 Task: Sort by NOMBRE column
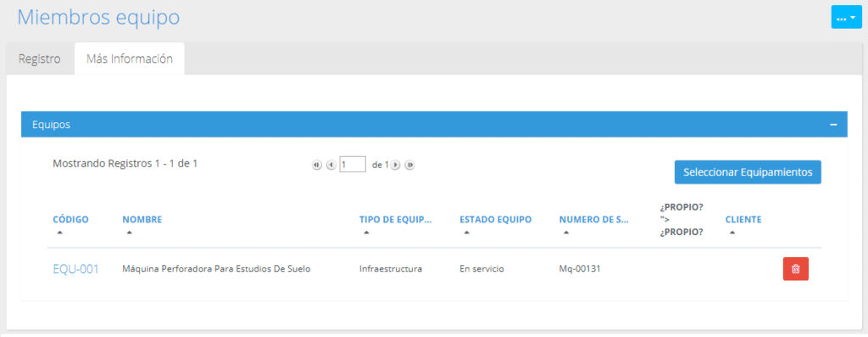point(142,220)
